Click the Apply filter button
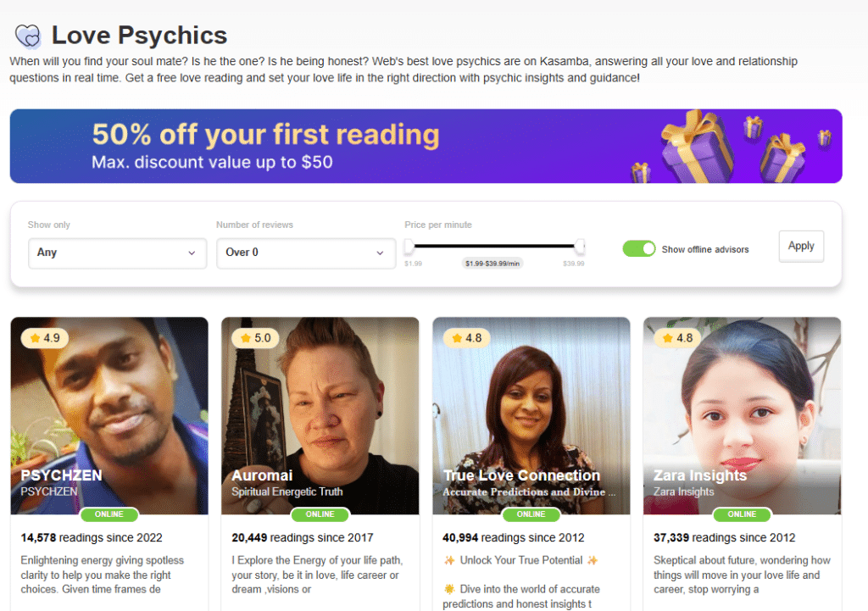 click(x=801, y=247)
